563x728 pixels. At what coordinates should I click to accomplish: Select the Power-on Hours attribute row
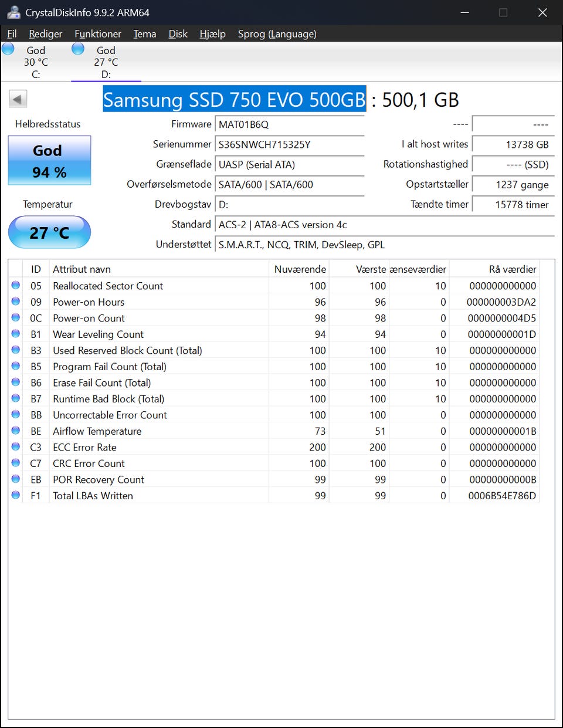pos(274,302)
